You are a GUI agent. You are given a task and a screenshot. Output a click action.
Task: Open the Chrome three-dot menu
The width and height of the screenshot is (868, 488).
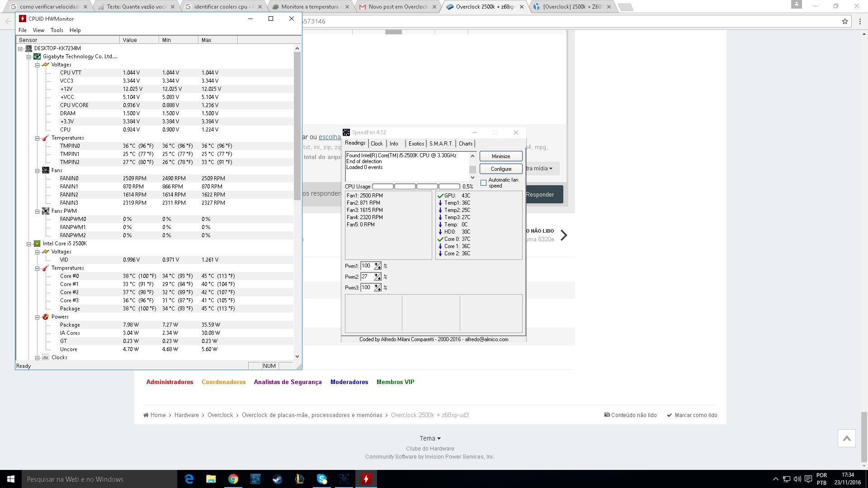[860, 21]
